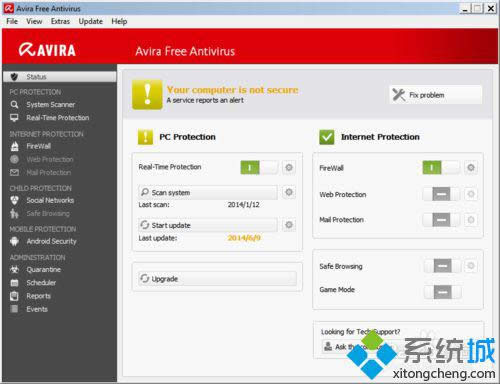The width and height of the screenshot is (500, 384).
Task: Click the FireWall icon in the sidebar
Action: (14, 146)
